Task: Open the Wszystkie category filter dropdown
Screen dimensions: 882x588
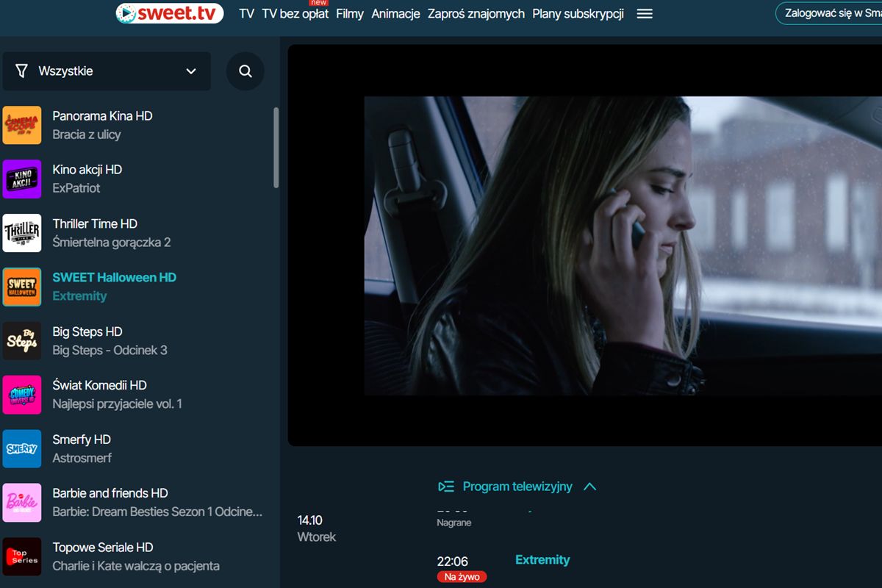Action: tap(107, 71)
